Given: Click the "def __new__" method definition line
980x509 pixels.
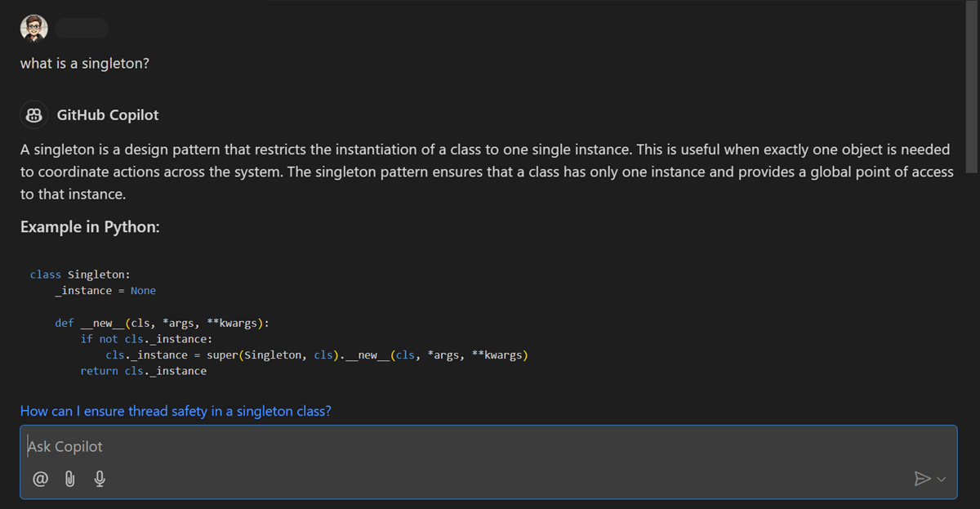Looking at the screenshot, I should tap(163, 323).
